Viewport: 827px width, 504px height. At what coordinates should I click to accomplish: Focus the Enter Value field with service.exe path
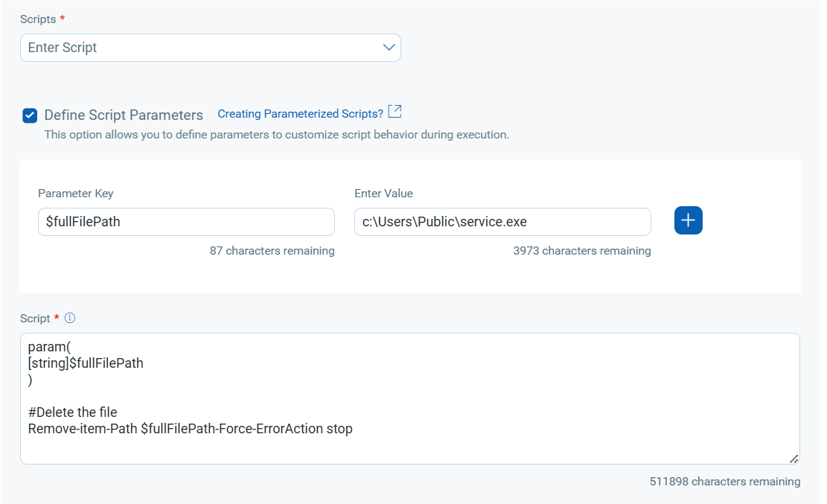[x=502, y=222]
